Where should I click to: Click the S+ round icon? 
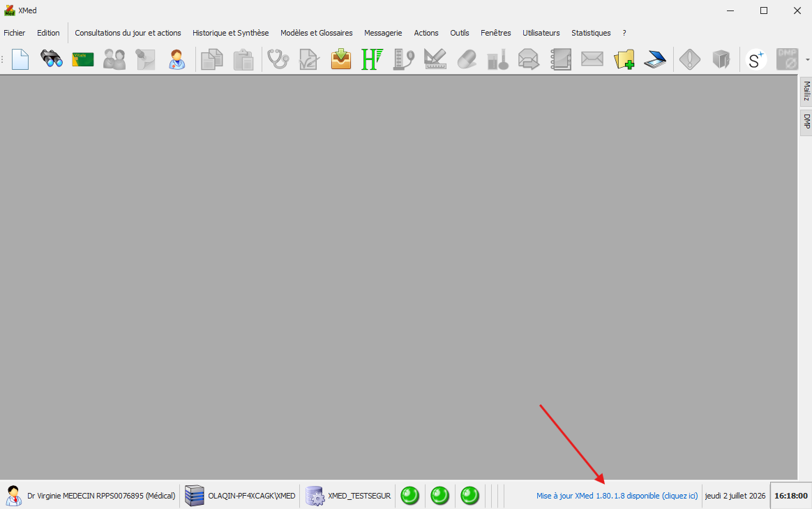[x=756, y=59]
